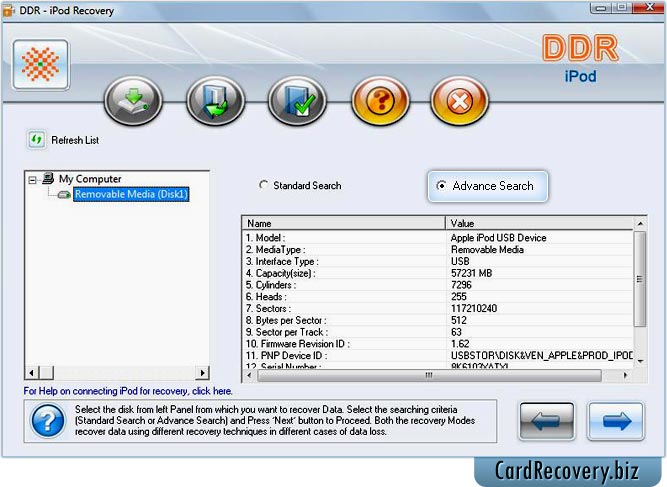Click the '5. Cylinders :' row
The height and width of the screenshot is (487, 667).
point(438,285)
